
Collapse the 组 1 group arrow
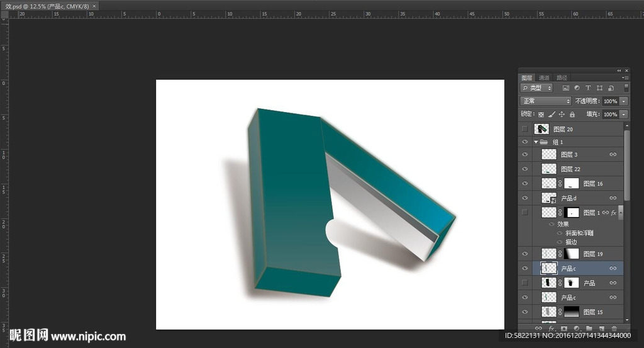coord(536,142)
